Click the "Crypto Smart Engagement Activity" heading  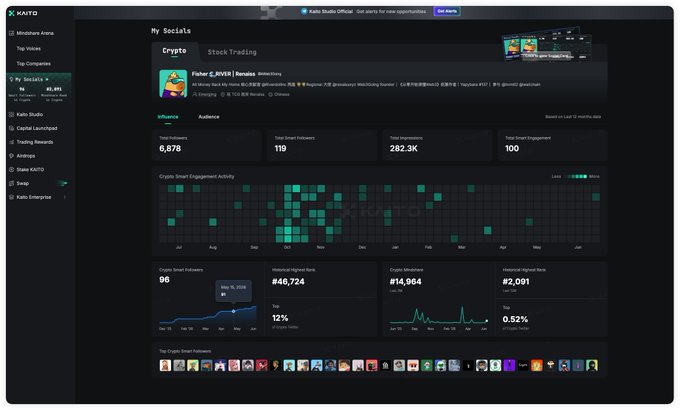(196, 177)
